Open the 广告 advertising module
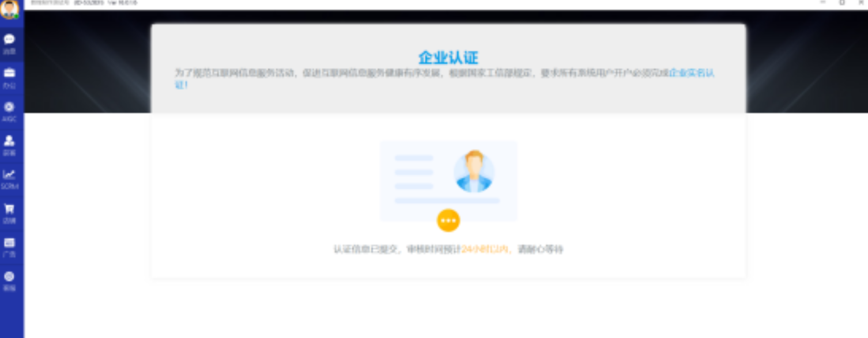This screenshot has width=868, height=338. [10, 243]
